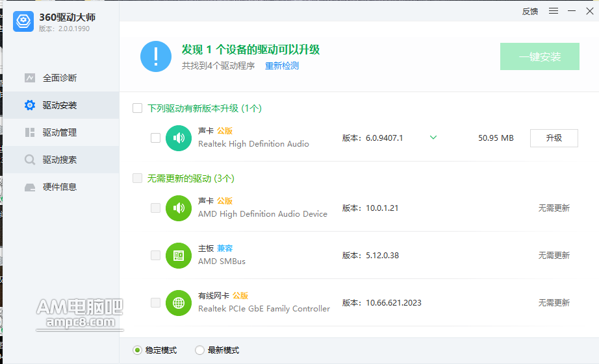Click the AMD High Definition Audio speaker icon
599x364 pixels.
click(179, 208)
